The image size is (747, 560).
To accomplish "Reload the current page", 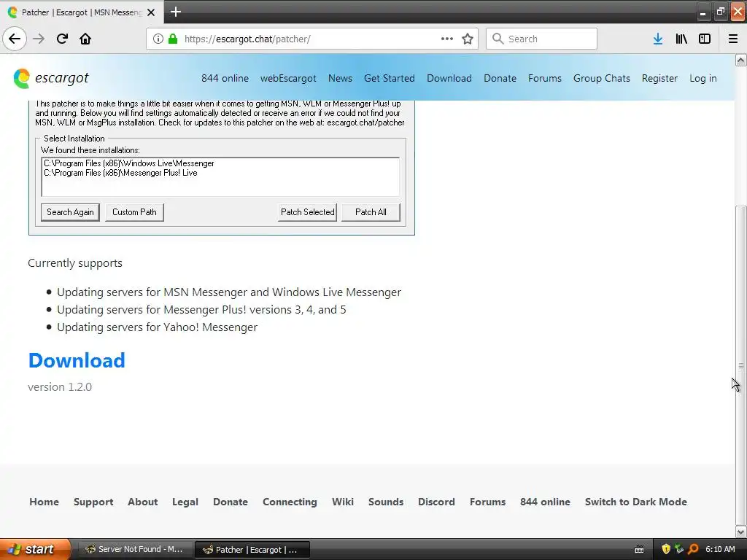I will (x=62, y=39).
